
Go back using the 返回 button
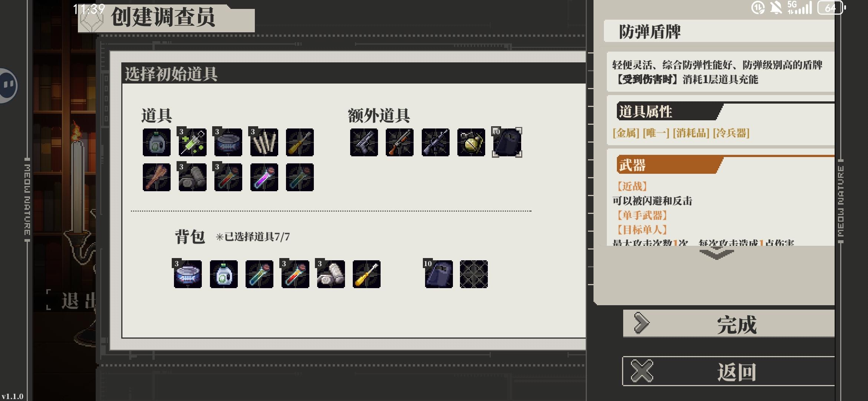coord(729,371)
